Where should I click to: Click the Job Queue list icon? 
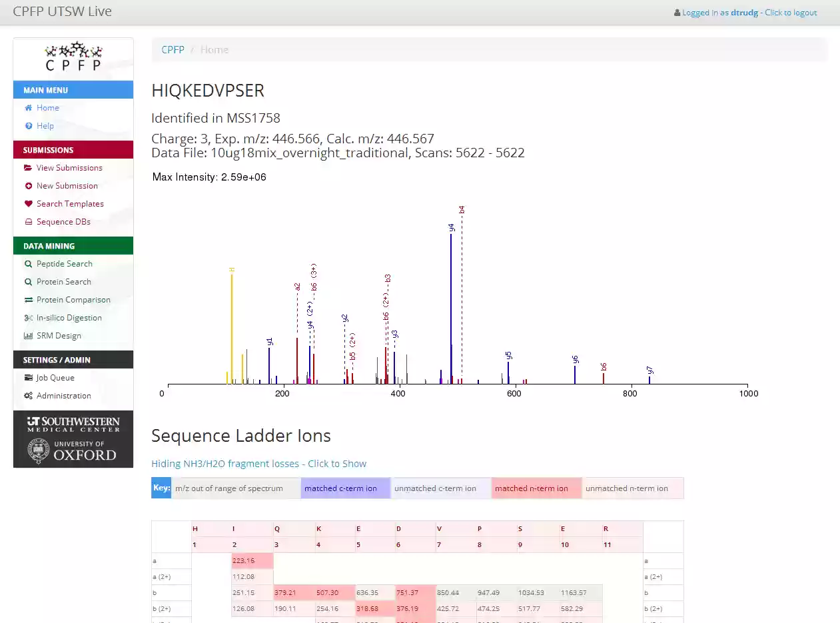tap(28, 377)
